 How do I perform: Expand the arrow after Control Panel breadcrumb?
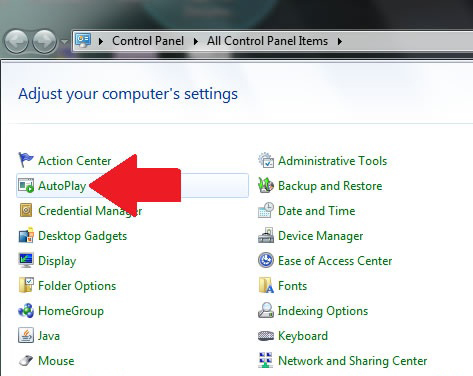(196, 41)
